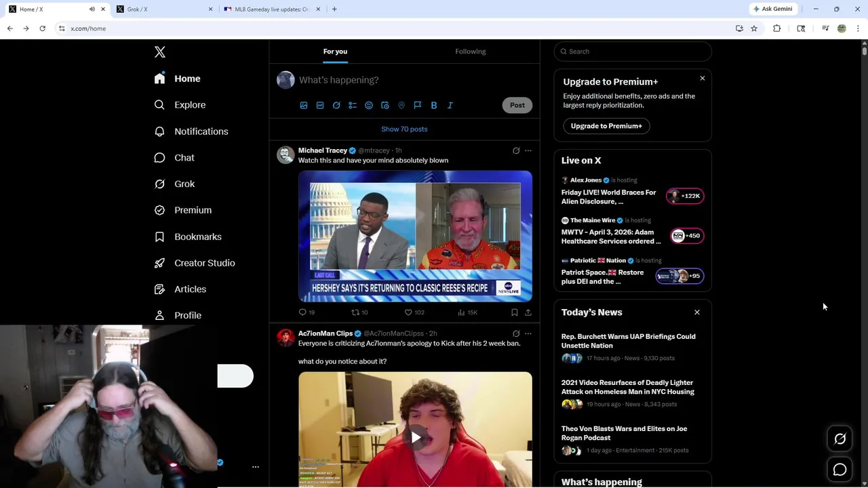
Task: Close the Today's News panel
Action: (697, 312)
